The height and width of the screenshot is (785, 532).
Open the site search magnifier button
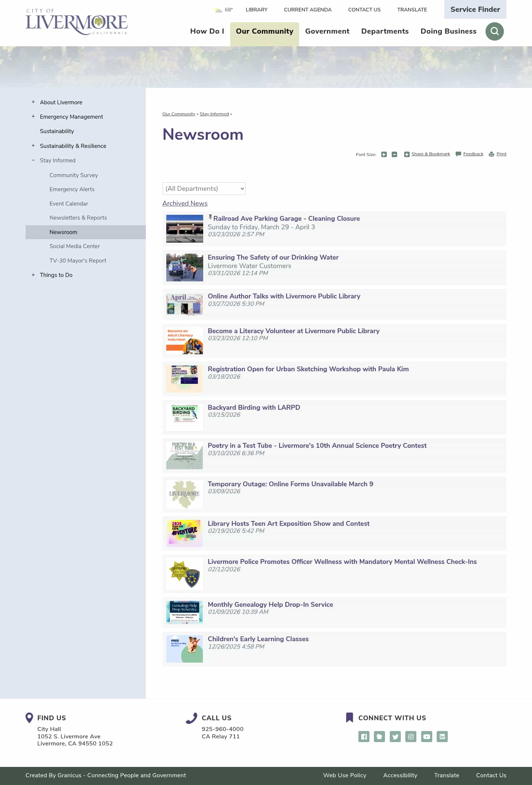pyautogui.click(x=494, y=31)
